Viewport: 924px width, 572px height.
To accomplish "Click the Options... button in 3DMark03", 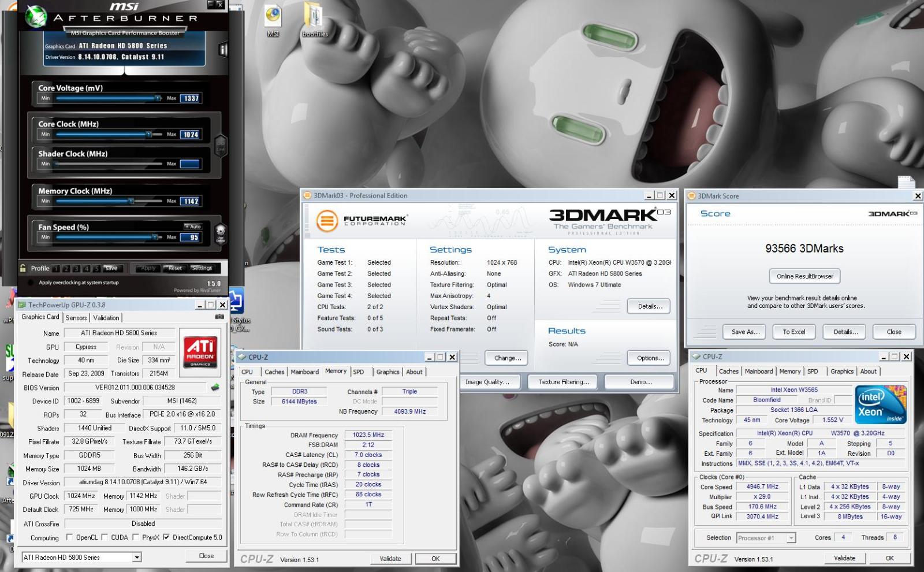I will click(x=650, y=358).
